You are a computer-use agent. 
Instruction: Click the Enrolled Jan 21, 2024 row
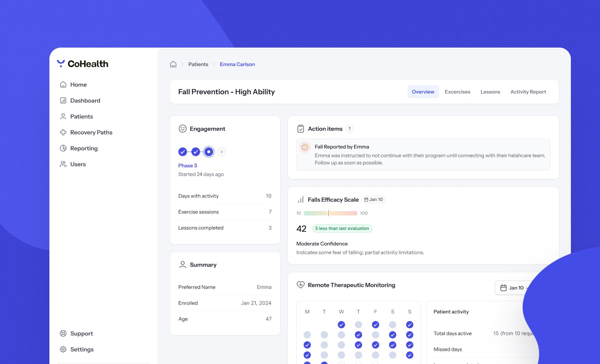click(x=225, y=303)
